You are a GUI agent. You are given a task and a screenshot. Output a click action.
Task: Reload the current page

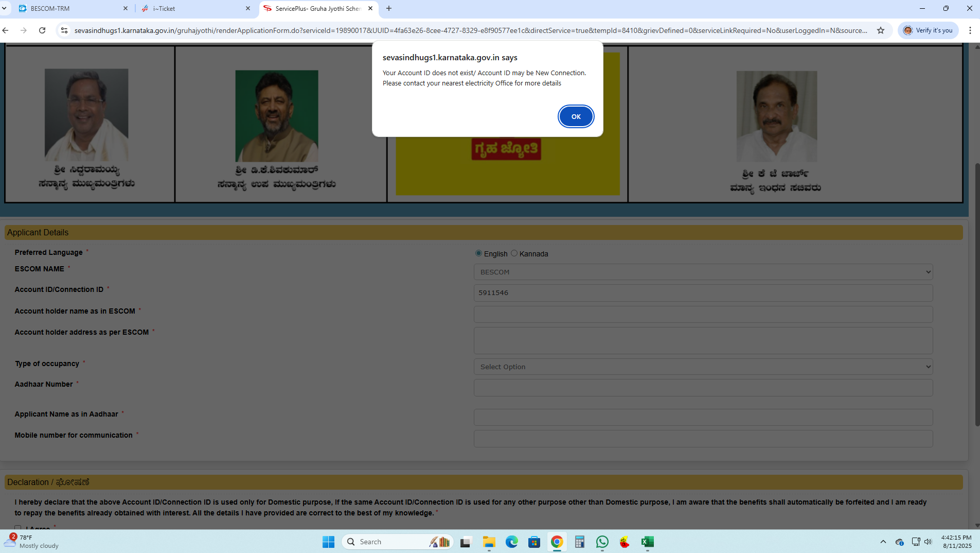tap(42, 30)
